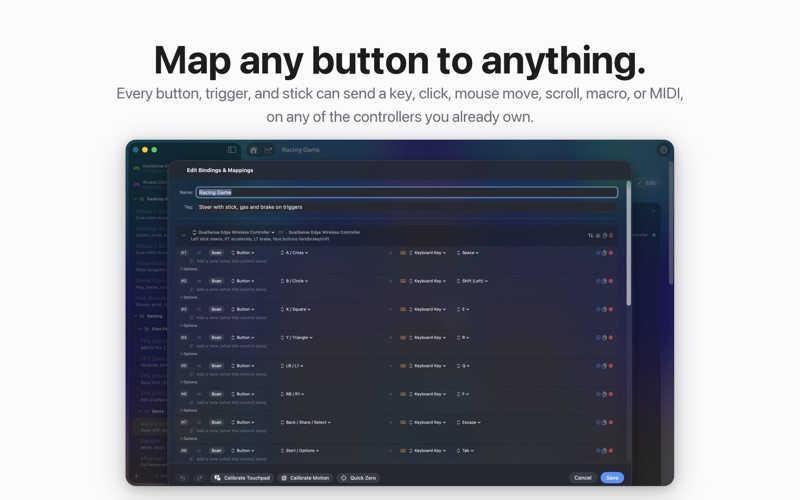Viewport: 800px width, 500px height.
Task: Click the Name field containing Racing Game
Action: (407, 192)
